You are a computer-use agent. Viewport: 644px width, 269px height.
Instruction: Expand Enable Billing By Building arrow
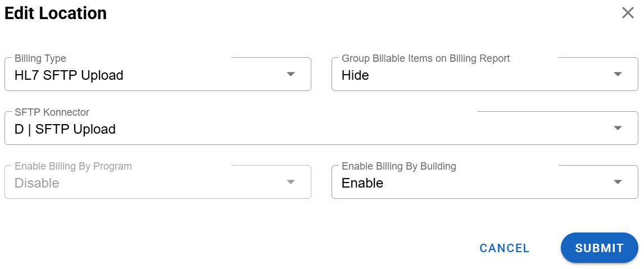tap(618, 182)
